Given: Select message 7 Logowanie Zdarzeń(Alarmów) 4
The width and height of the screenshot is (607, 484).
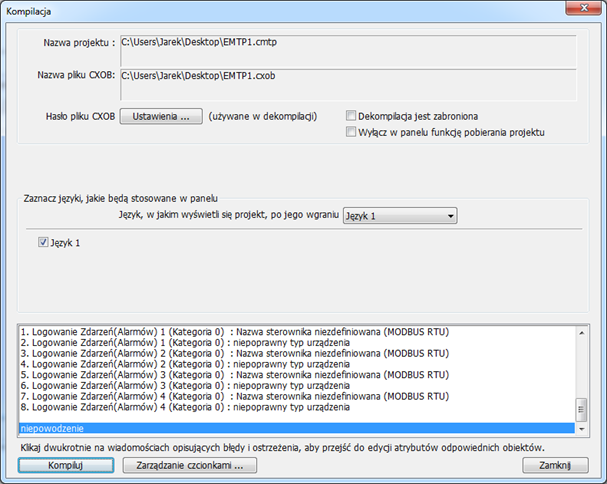Looking at the screenshot, I should [297, 396].
